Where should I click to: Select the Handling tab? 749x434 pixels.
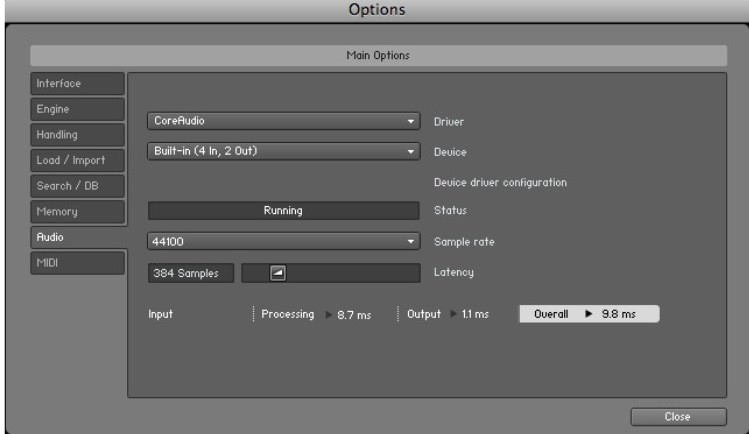coord(78,135)
